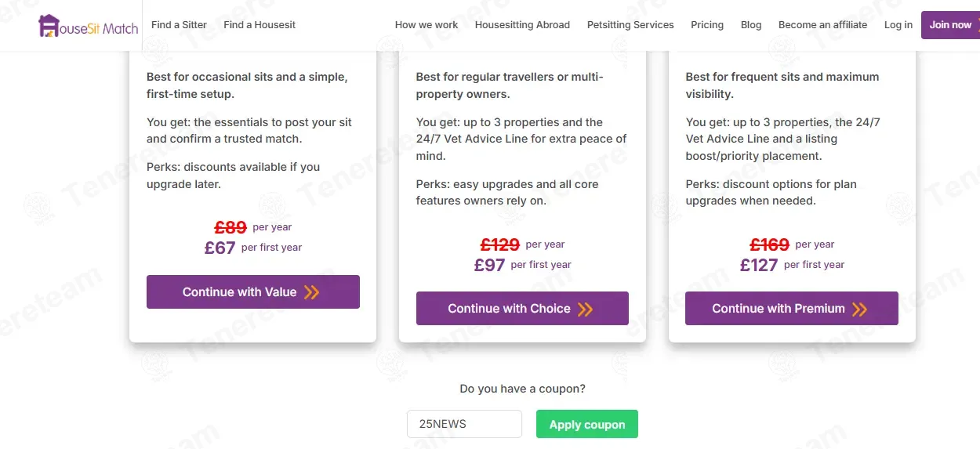
Task: Click the £97 per first year price
Action: (522, 265)
